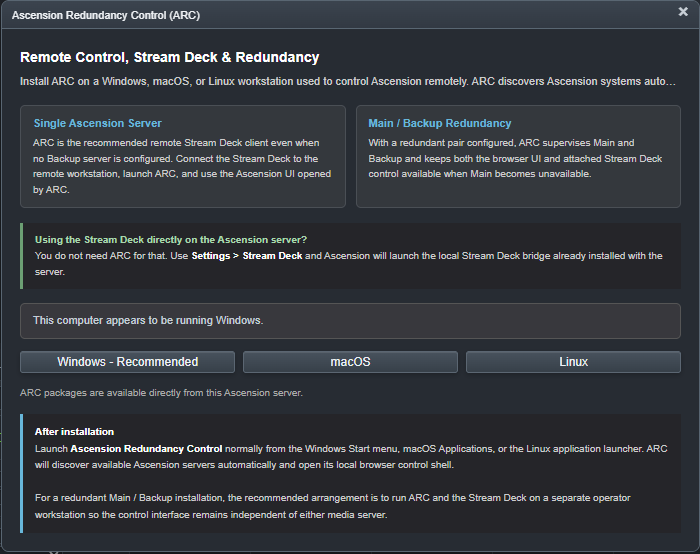Click the Single Ascension Server heading
Screen dimensions: 700x554
[x=97, y=123]
